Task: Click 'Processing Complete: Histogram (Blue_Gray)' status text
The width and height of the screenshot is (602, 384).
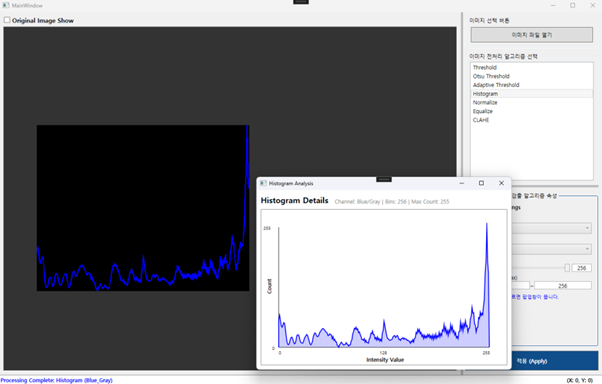Action: 56,380
